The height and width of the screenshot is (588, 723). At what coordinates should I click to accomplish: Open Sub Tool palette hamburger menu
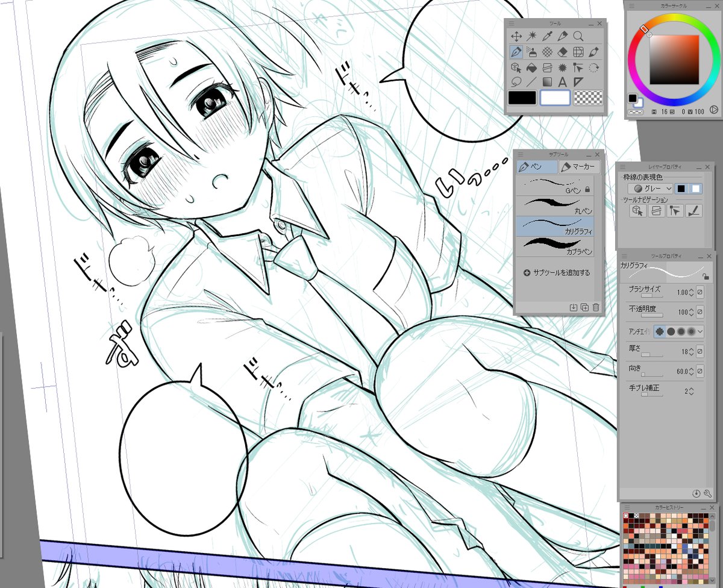tap(519, 154)
